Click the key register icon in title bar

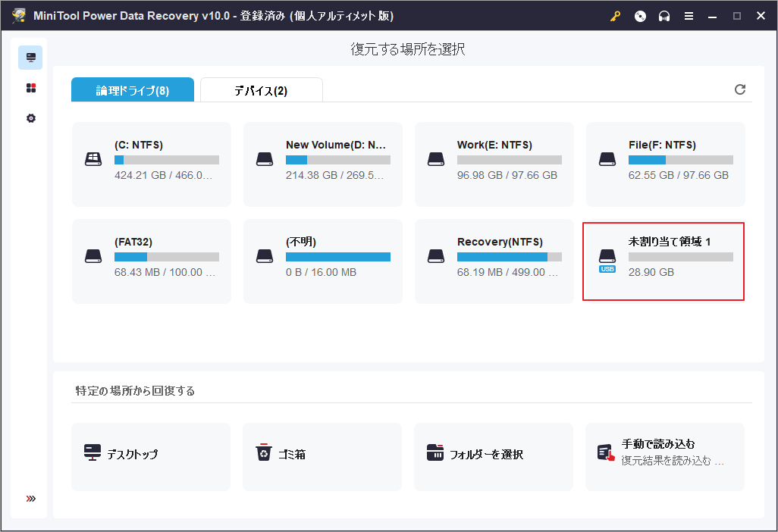(x=615, y=17)
